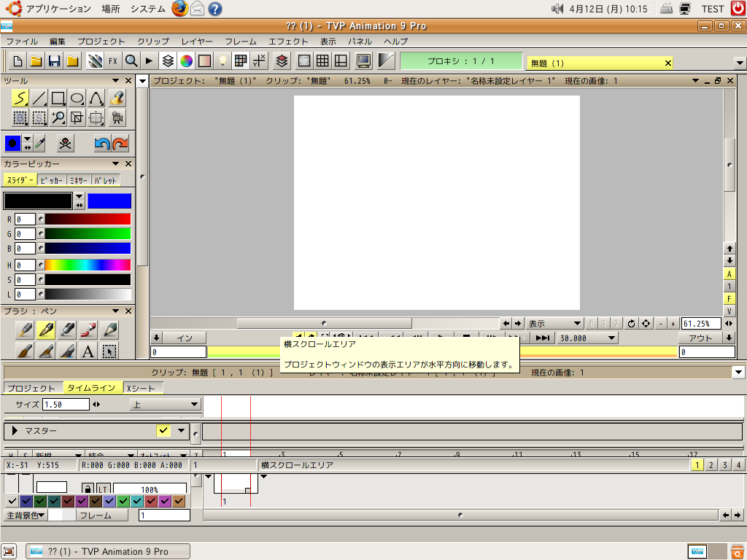Open the 上 position dropdown in timeline
747x560 pixels.
pyautogui.click(x=165, y=405)
